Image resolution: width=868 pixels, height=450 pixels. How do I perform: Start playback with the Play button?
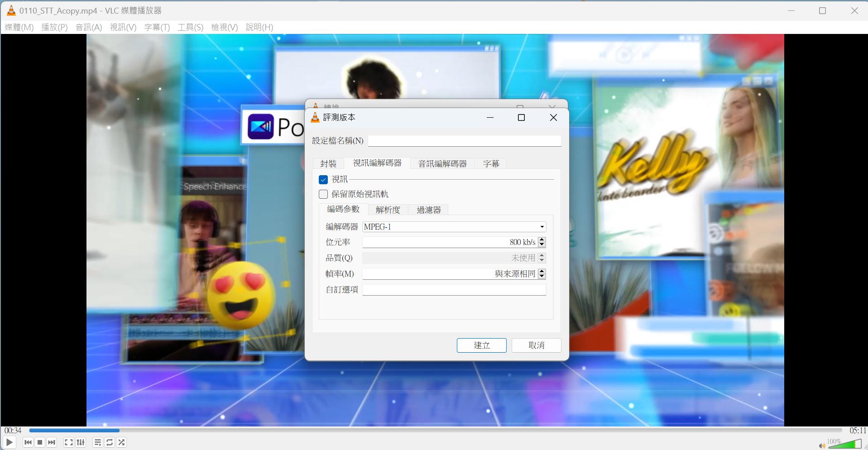point(9,442)
